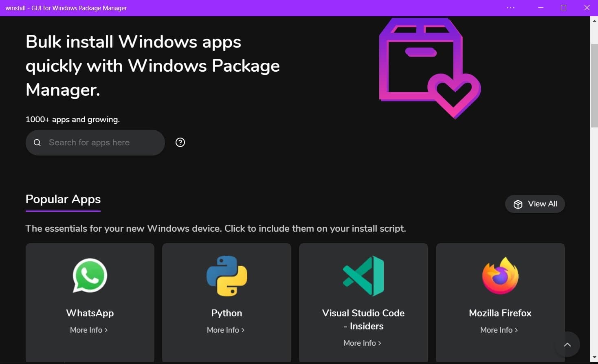This screenshot has width=598, height=364.
Task: Click the Popular Apps heading
Action: point(63,199)
